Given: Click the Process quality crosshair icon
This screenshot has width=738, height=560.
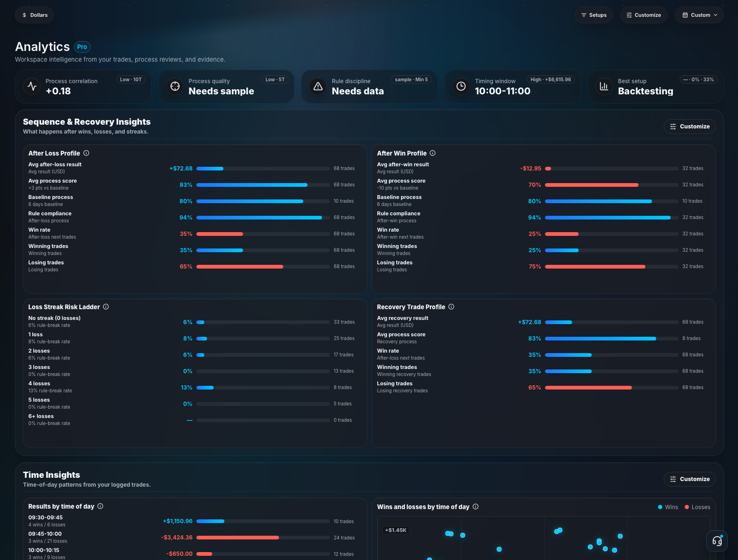Looking at the screenshot, I should pos(175,86).
